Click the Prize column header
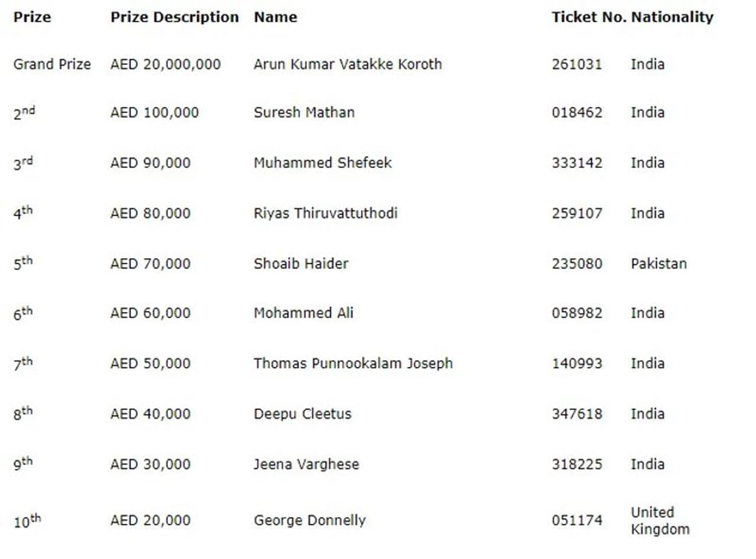 point(32,17)
